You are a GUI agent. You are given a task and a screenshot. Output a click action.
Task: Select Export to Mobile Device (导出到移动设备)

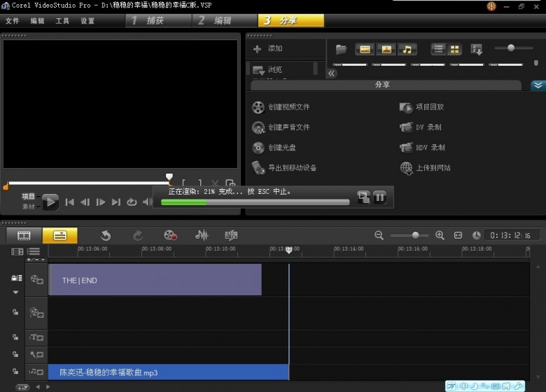pos(292,168)
